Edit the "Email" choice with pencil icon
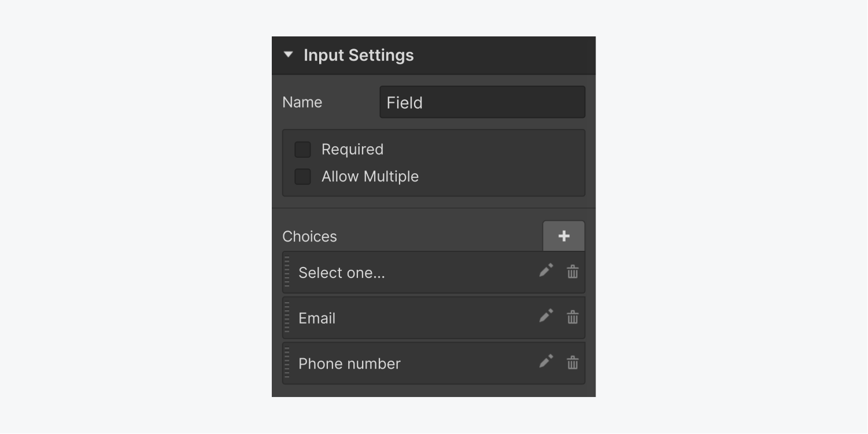868x434 pixels. [545, 317]
